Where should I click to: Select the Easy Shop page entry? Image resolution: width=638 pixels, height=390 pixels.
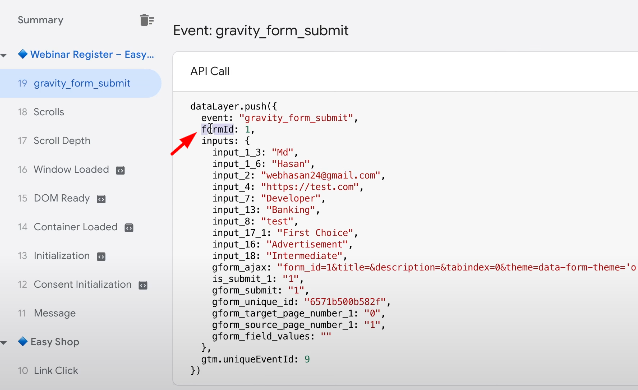(55, 342)
